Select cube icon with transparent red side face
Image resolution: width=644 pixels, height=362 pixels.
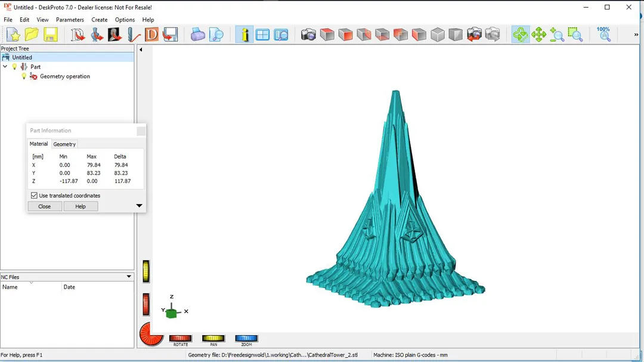364,35
